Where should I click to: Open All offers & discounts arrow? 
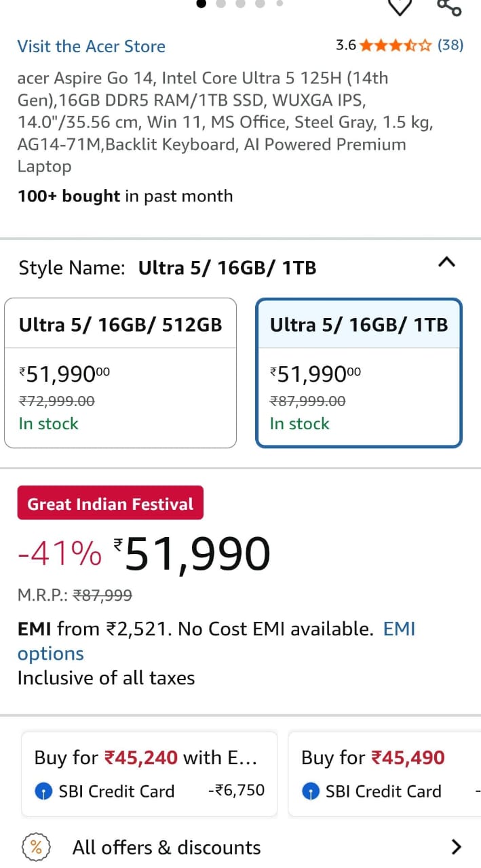(456, 847)
